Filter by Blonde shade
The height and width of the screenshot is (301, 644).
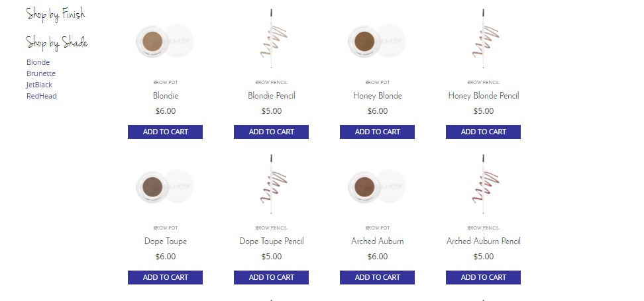click(x=38, y=62)
